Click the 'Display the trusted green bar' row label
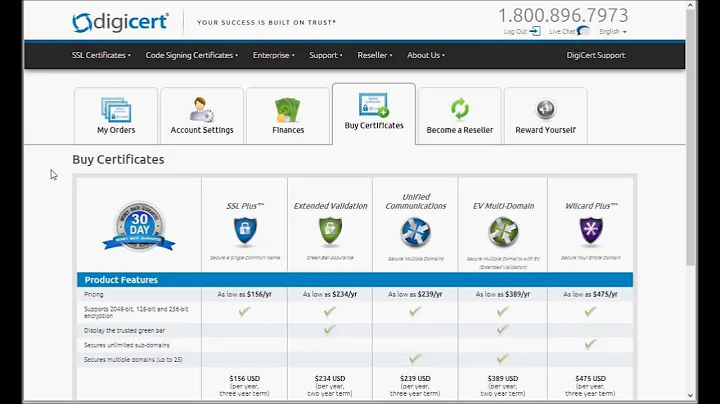Screen dimensions: 720x404 (124, 331)
